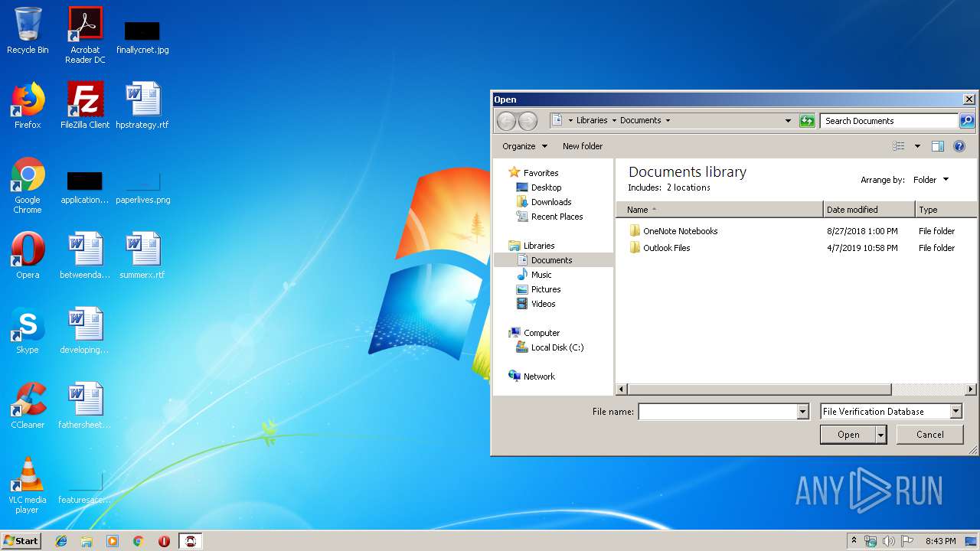Screen dimensions: 980x551
Task: Click the horizontal scrollbar in file list
Action: click(759, 390)
